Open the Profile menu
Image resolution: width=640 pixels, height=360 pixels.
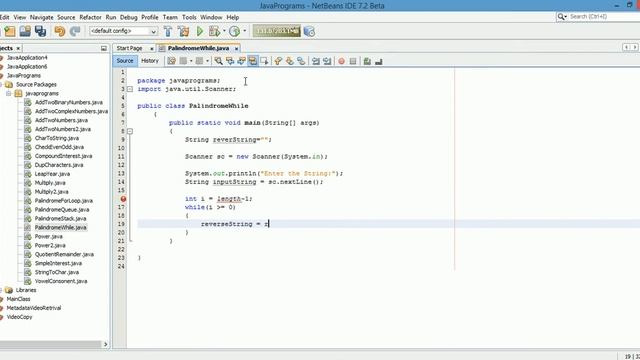coord(150,17)
